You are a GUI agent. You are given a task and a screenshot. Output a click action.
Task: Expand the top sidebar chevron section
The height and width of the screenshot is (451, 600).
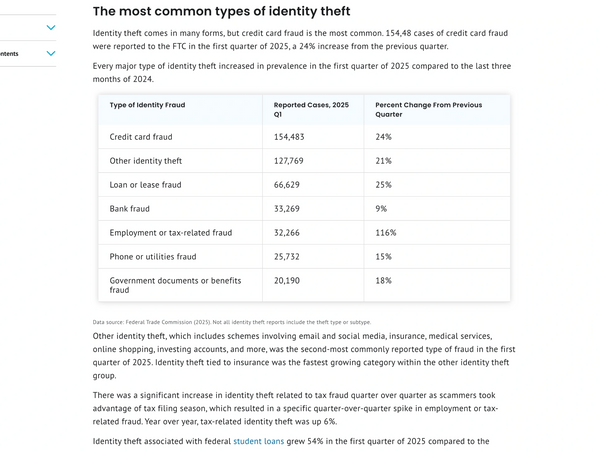pyautogui.click(x=51, y=27)
